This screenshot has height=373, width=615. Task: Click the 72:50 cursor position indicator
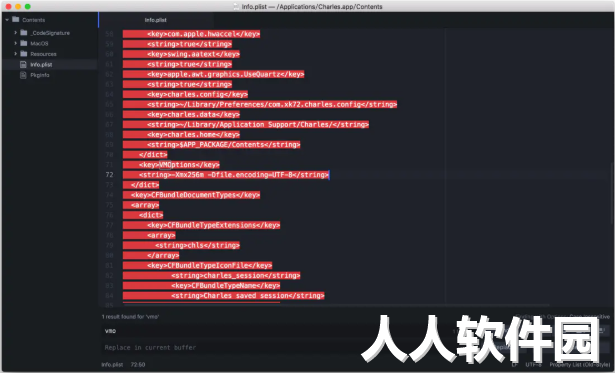pyautogui.click(x=138, y=365)
